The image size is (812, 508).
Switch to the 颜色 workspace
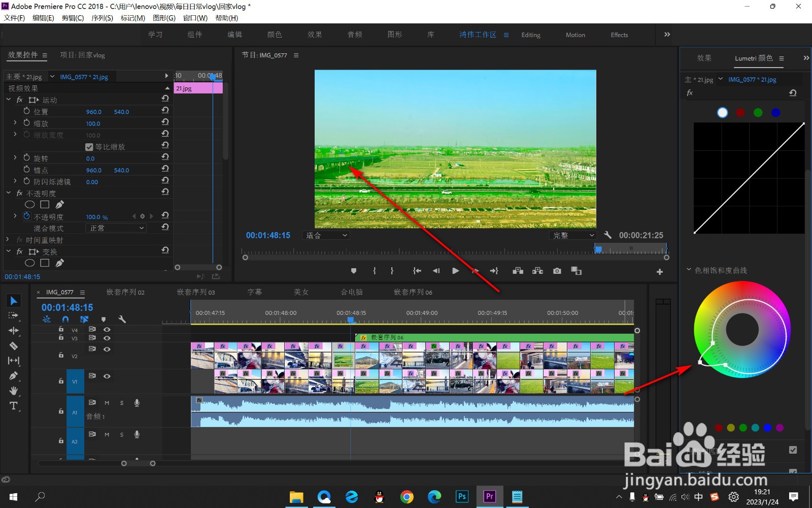pyautogui.click(x=275, y=35)
